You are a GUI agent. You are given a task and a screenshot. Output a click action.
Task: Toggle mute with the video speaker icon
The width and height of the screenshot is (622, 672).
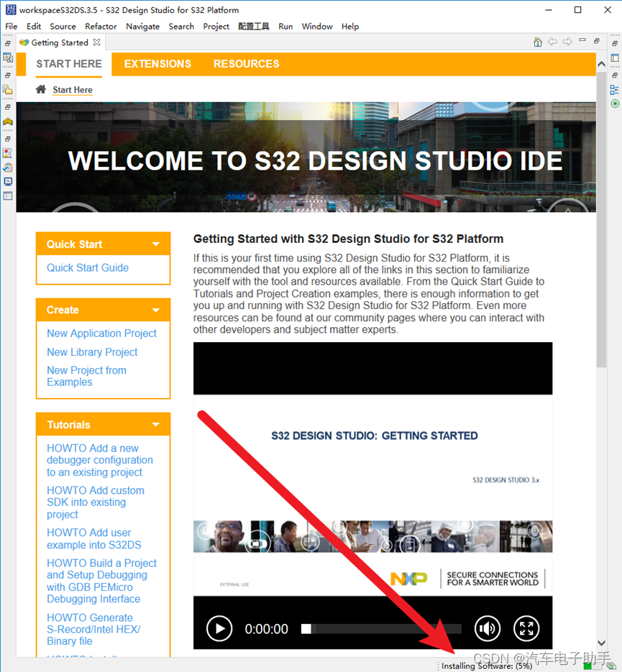488,629
